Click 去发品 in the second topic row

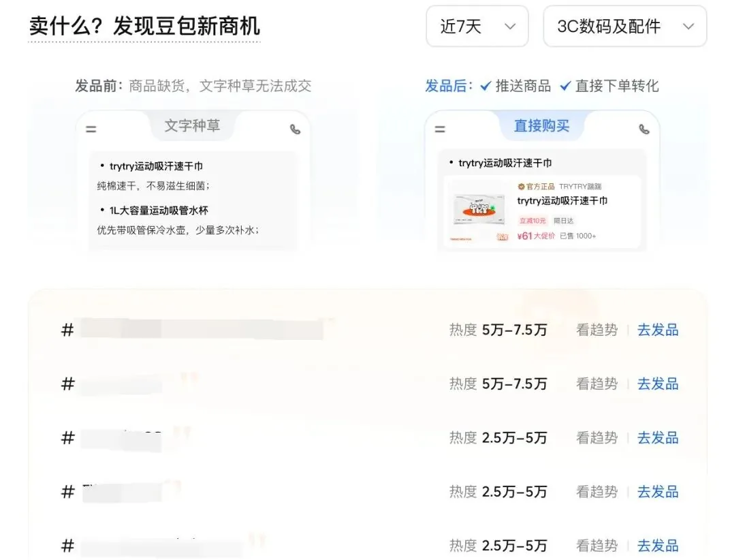point(658,384)
